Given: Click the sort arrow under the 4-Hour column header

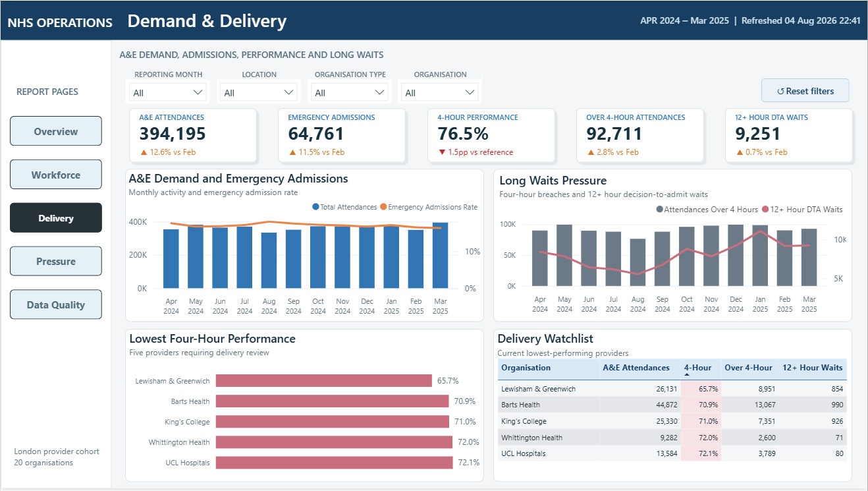Looking at the screenshot, I should point(687,375).
